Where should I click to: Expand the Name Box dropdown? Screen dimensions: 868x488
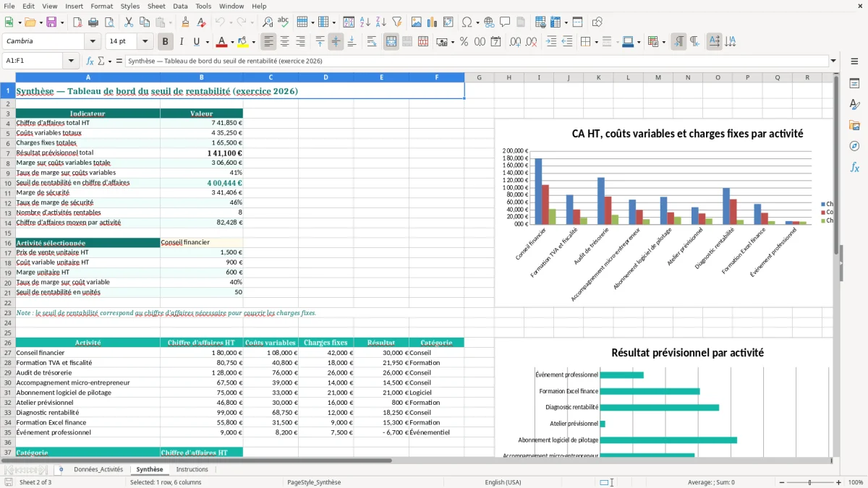tap(71, 61)
